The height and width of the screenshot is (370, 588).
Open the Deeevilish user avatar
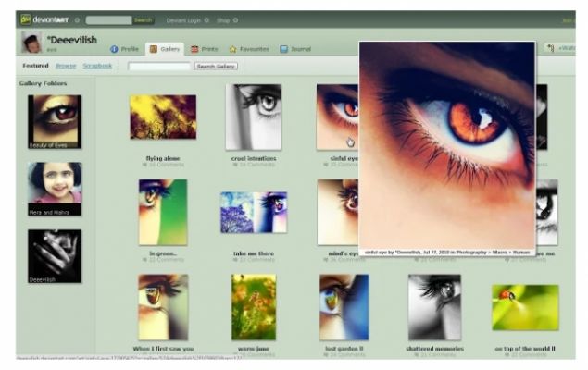(31, 43)
